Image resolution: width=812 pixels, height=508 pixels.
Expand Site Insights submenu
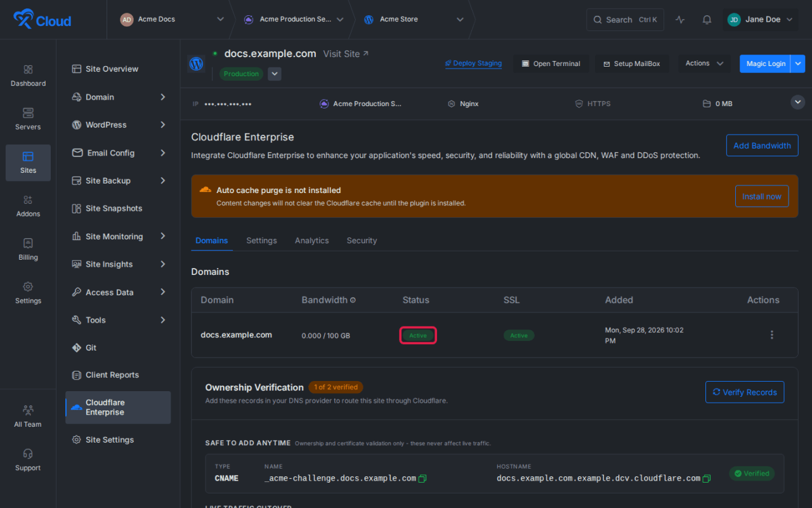163,264
